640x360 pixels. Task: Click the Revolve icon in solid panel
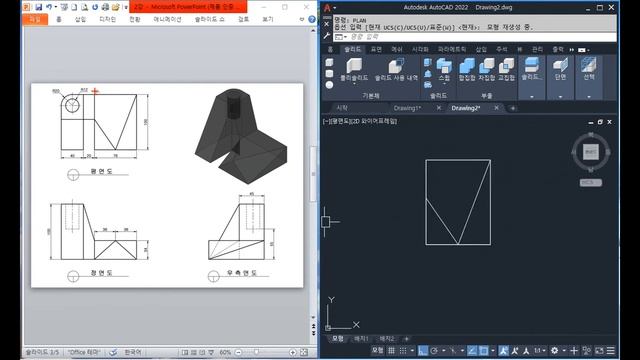[x=428, y=74]
